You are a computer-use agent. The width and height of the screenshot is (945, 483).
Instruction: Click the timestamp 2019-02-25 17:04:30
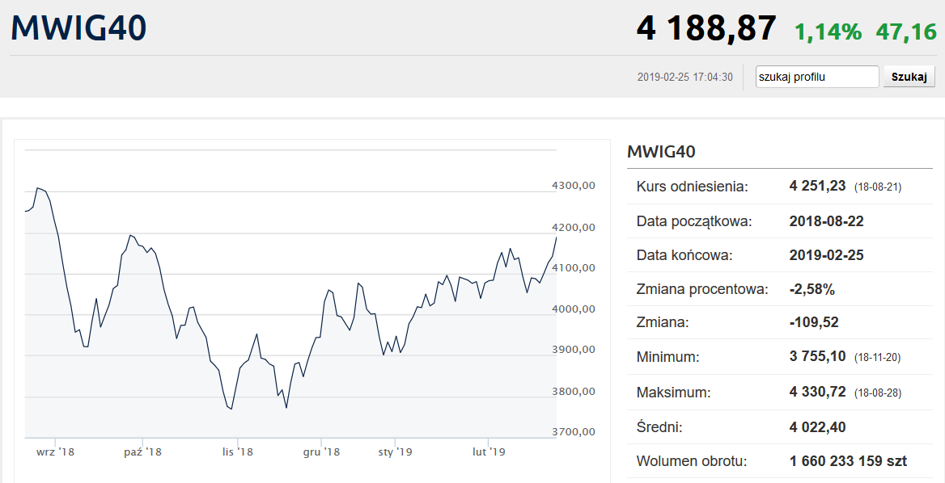685,77
